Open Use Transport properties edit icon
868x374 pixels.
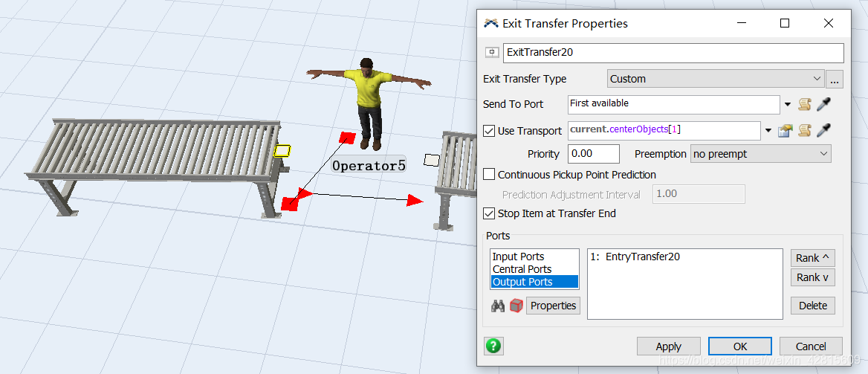(x=785, y=131)
